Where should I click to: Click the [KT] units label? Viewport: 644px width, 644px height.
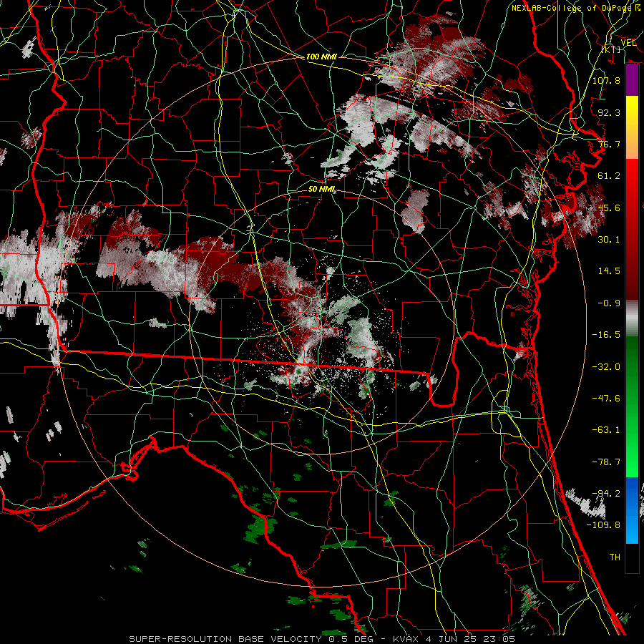tap(612, 49)
